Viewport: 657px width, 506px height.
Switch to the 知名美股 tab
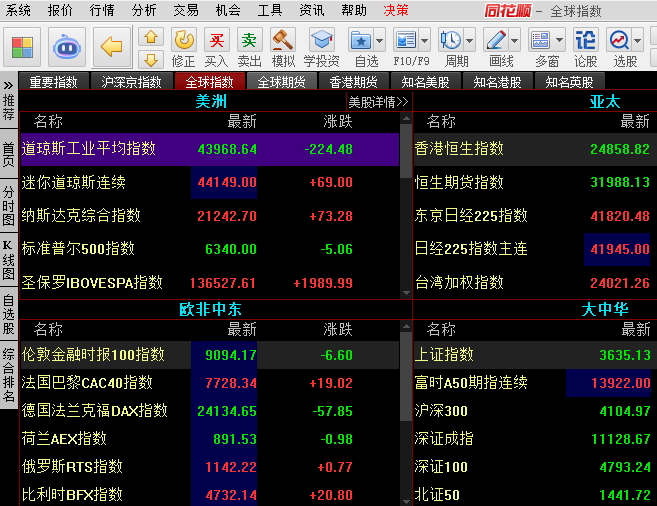[x=425, y=82]
